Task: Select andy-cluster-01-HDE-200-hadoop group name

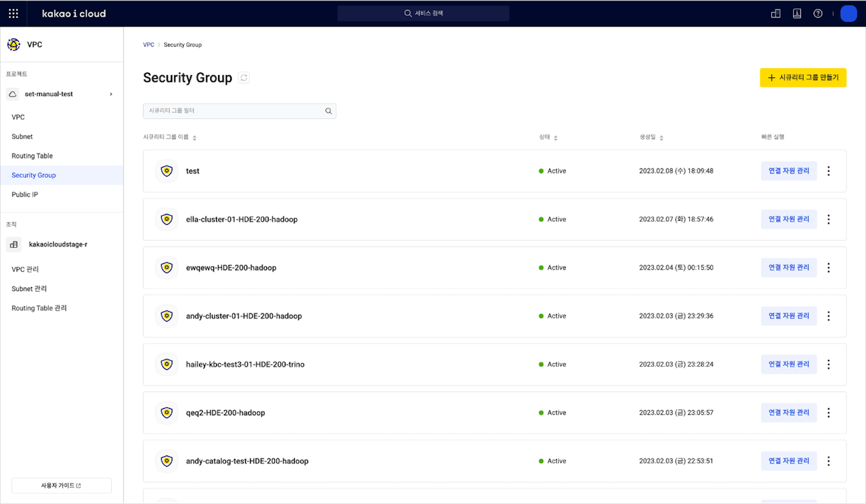Action: pos(244,316)
